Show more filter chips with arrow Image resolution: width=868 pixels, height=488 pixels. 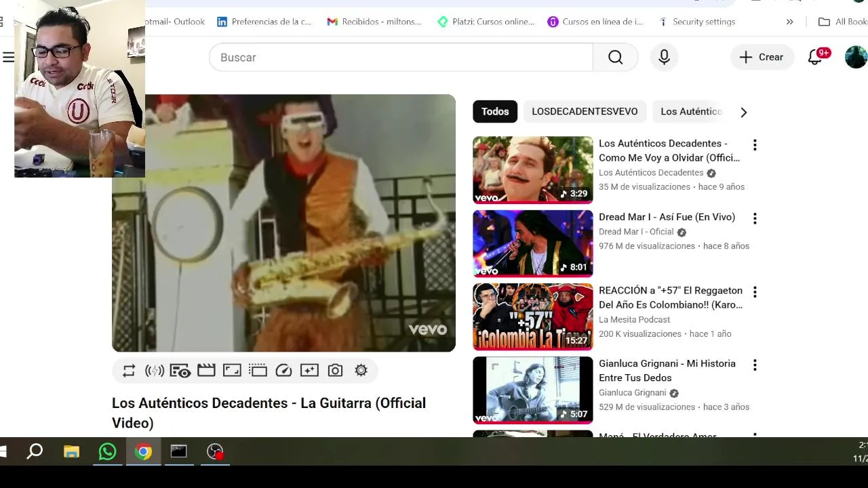point(743,113)
